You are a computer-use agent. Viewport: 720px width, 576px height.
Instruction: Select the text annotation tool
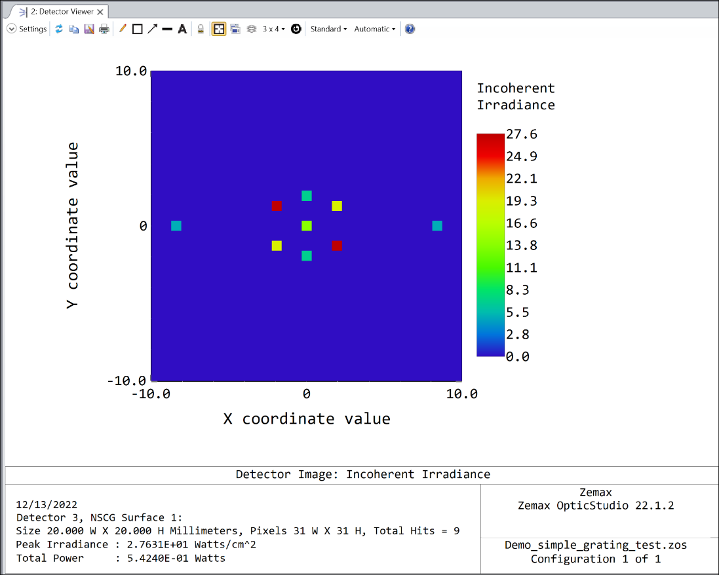pos(182,29)
